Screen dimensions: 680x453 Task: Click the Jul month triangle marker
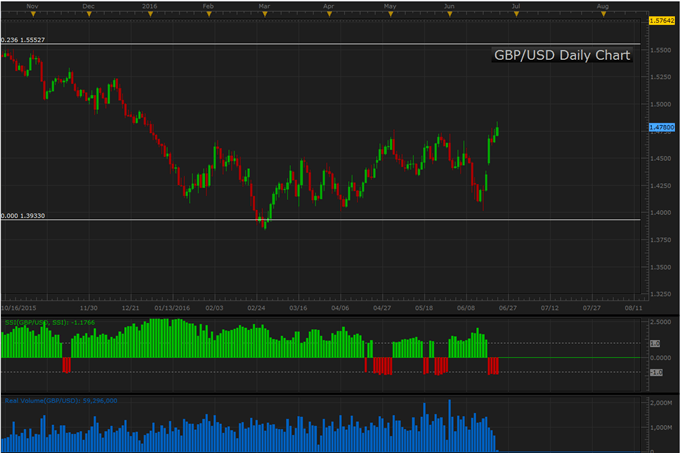pyautogui.click(x=516, y=14)
